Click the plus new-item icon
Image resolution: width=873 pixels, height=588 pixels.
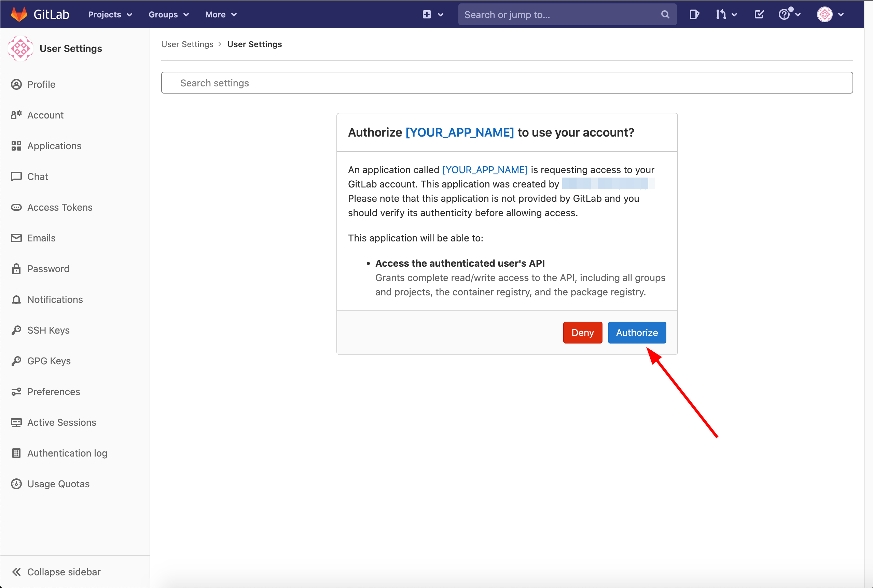(x=427, y=15)
